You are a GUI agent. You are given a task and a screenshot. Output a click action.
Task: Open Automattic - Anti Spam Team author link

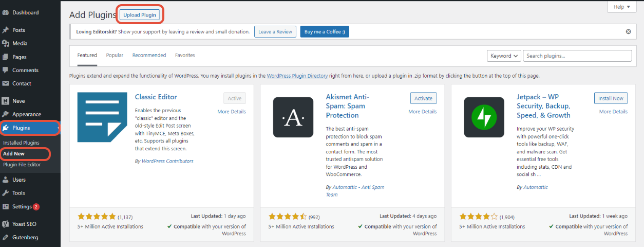click(x=355, y=191)
